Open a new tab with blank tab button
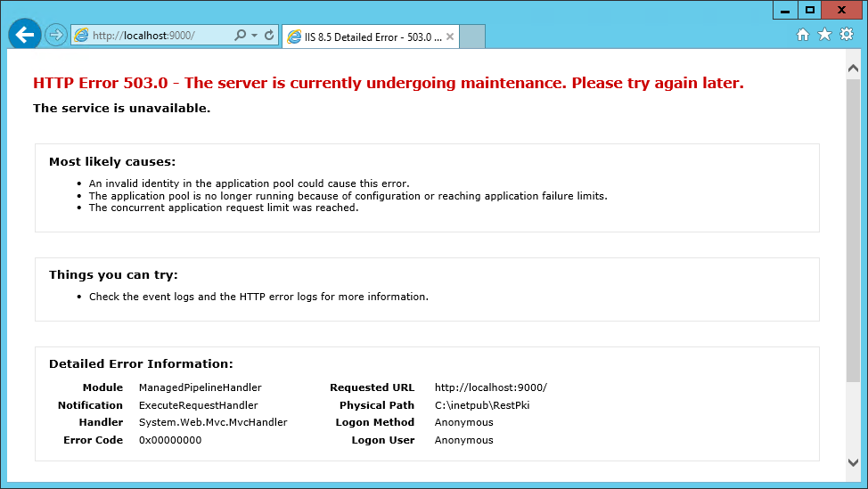Viewport: 868px width, 489px height. pyautogui.click(x=472, y=37)
